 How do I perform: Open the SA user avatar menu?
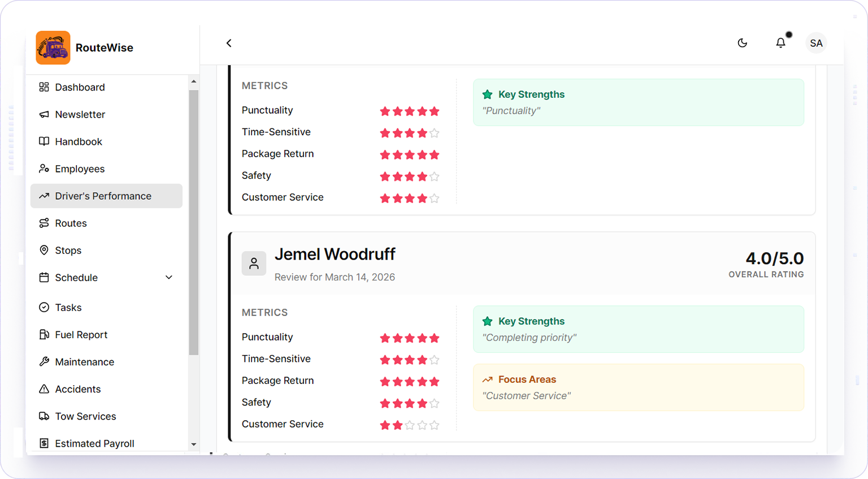tap(815, 43)
